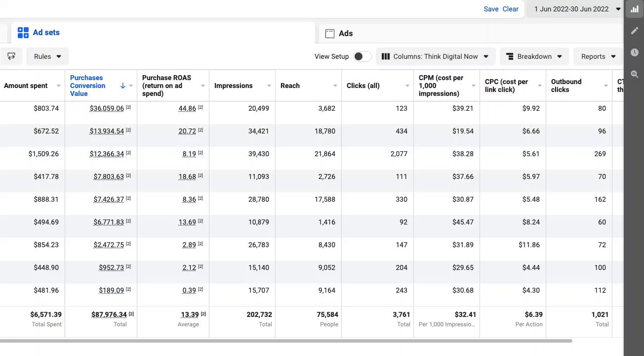Open the charts icon in right sidebar
The width and height of the screenshot is (644, 356).
point(635,9)
